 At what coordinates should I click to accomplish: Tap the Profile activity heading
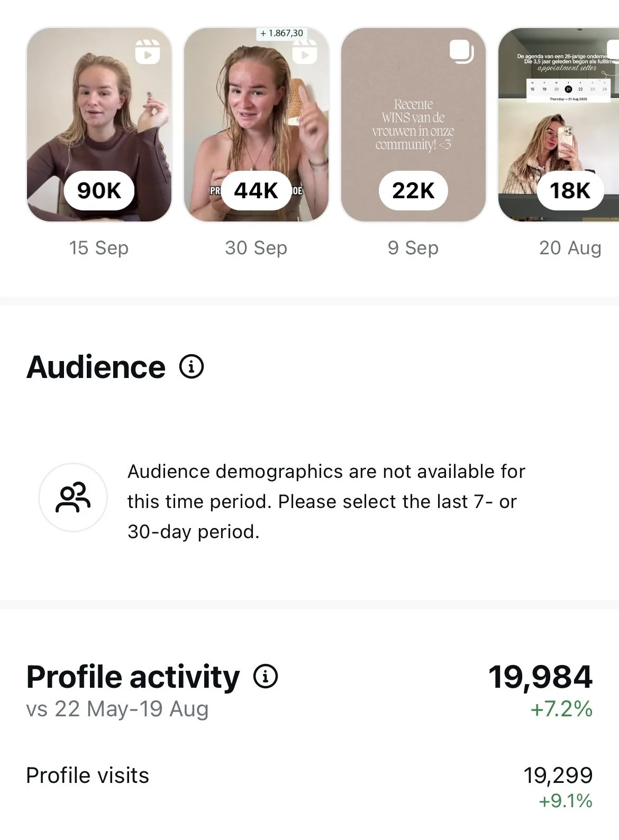point(133,677)
